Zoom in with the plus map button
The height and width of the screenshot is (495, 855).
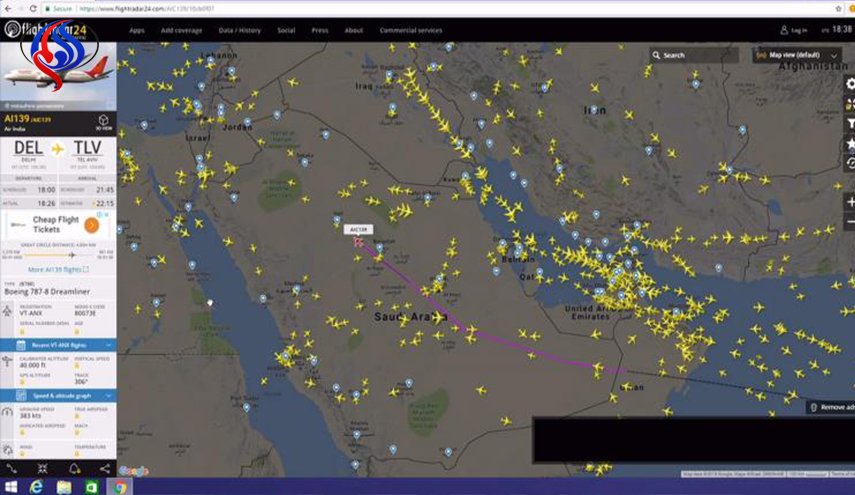(x=850, y=202)
